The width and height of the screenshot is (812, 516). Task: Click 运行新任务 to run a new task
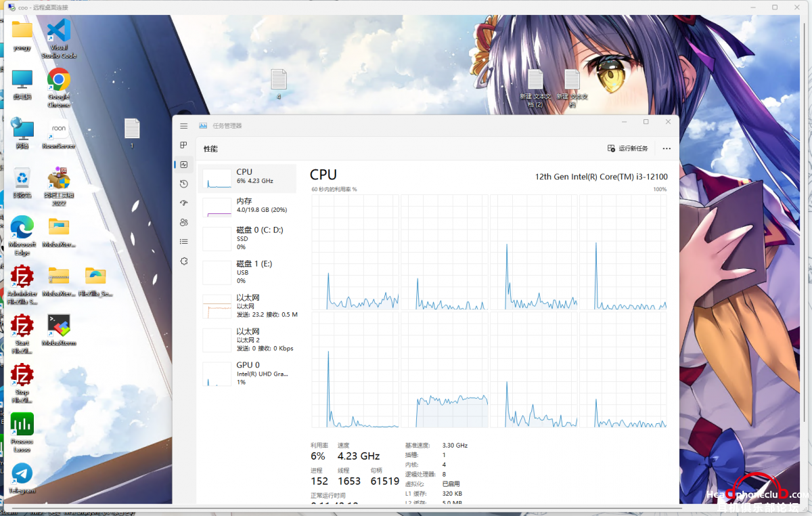tap(628, 148)
